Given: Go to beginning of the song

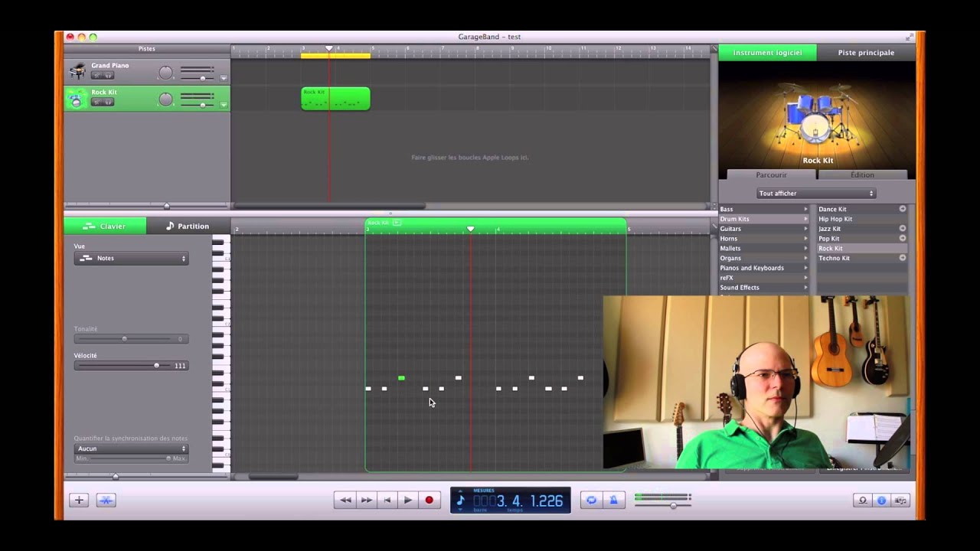Looking at the screenshot, I should (x=387, y=500).
